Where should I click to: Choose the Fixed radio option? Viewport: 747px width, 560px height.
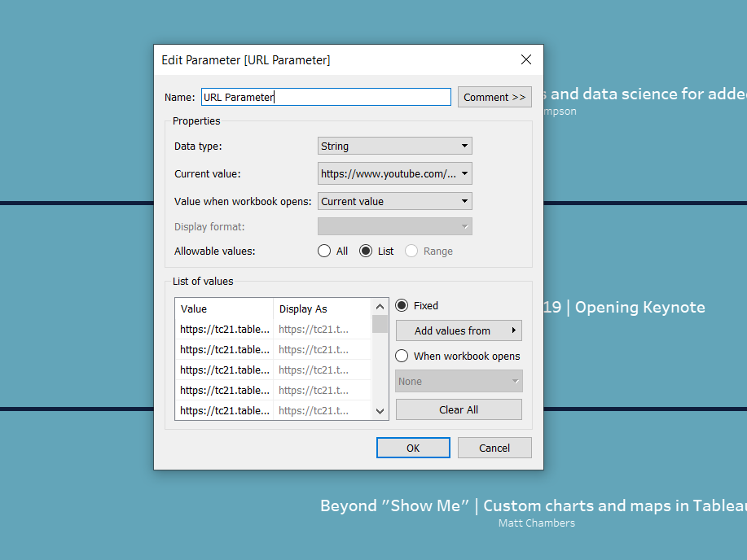click(x=402, y=306)
